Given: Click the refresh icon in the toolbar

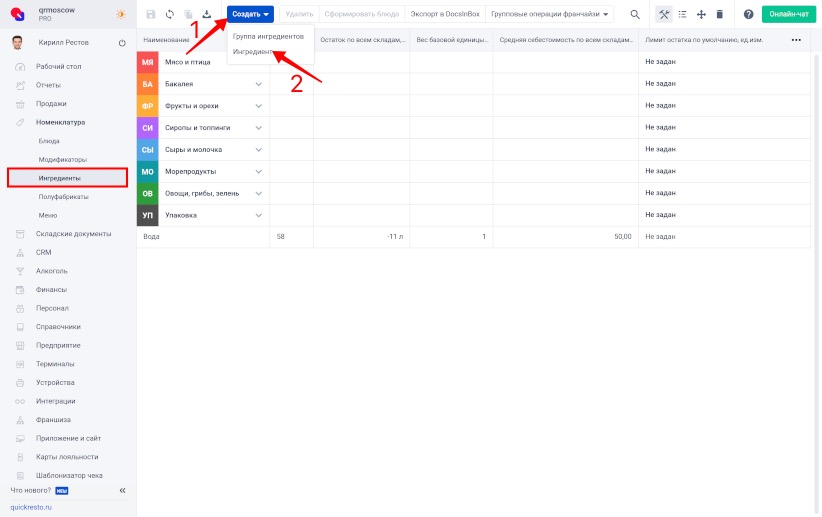Looking at the screenshot, I should (169, 14).
